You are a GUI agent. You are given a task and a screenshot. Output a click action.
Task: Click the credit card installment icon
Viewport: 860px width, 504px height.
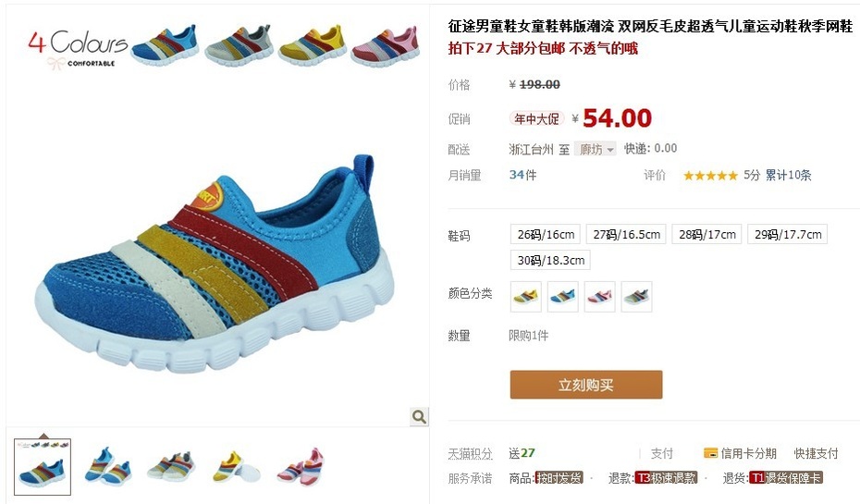[710, 453]
